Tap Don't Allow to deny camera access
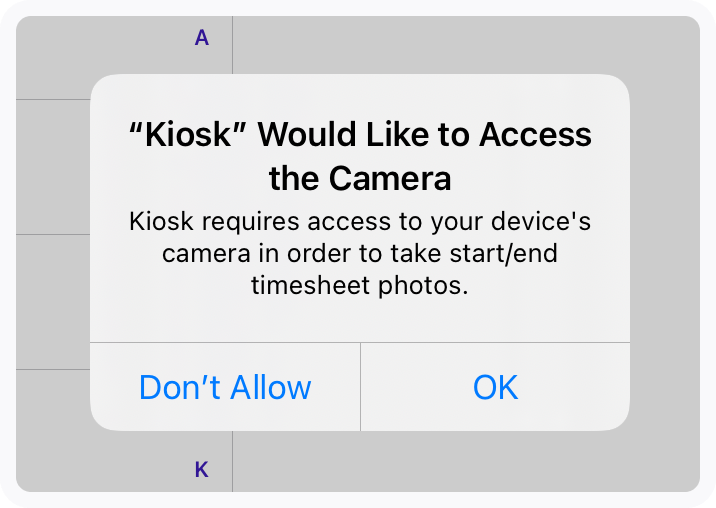This screenshot has height=508, width=716. 225,387
